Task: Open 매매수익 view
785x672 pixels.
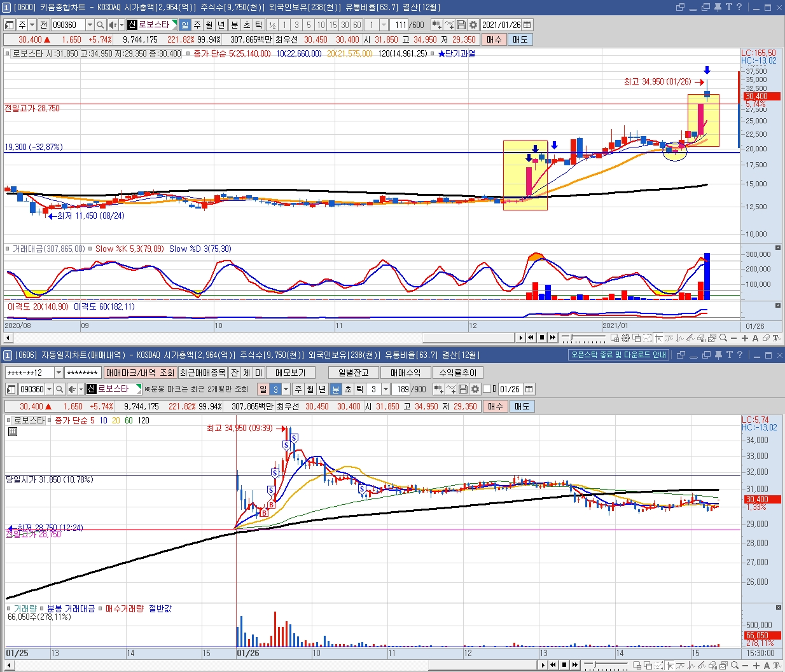Action: (x=405, y=373)
